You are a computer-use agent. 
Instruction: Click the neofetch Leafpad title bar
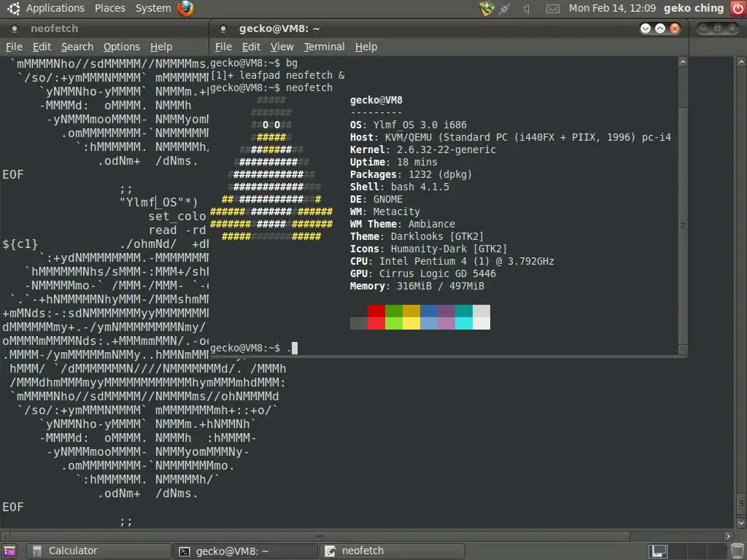[x=105, y=28]
